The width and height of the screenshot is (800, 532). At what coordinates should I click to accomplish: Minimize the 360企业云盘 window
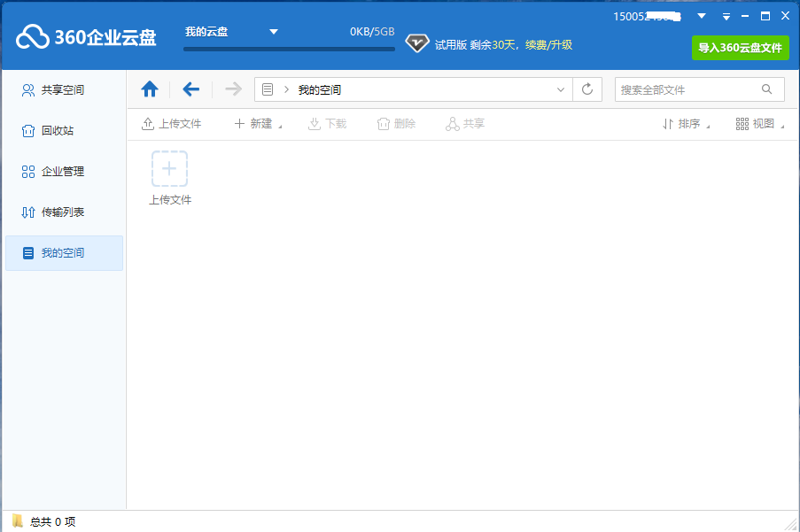click(745, 16)
